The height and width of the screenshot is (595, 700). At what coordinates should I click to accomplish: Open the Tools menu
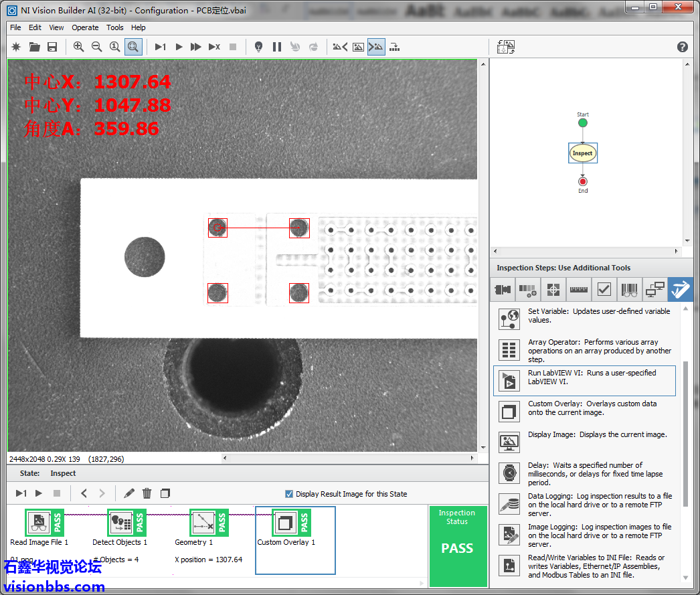pos(115,27)
